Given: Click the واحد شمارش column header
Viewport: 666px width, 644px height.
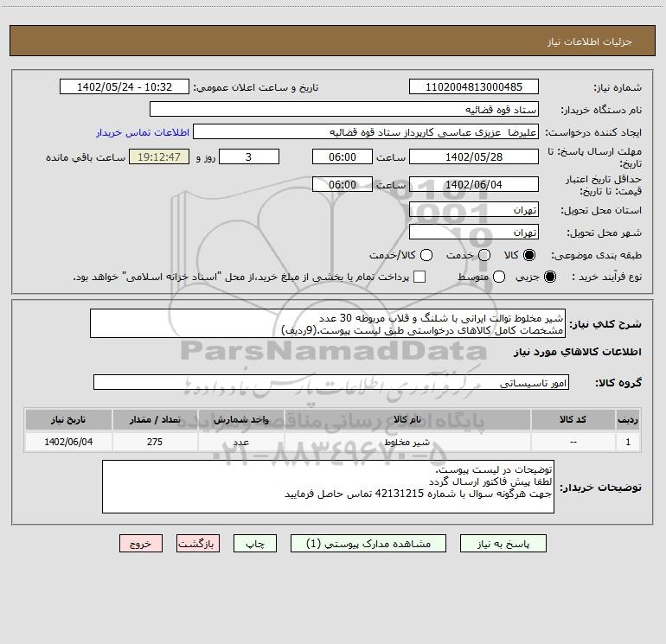Looking at the screenshot, I should [240, 419].
